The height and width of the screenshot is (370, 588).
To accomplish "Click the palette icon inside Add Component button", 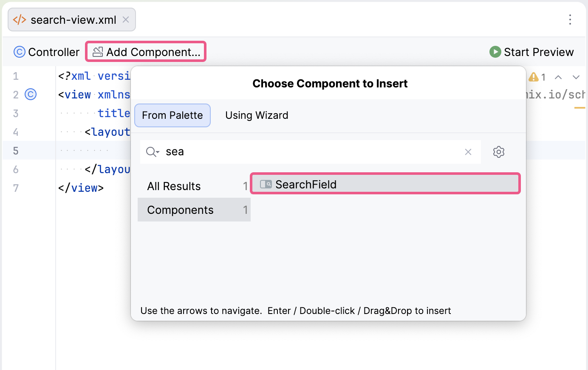I will [x=98, y=51].
